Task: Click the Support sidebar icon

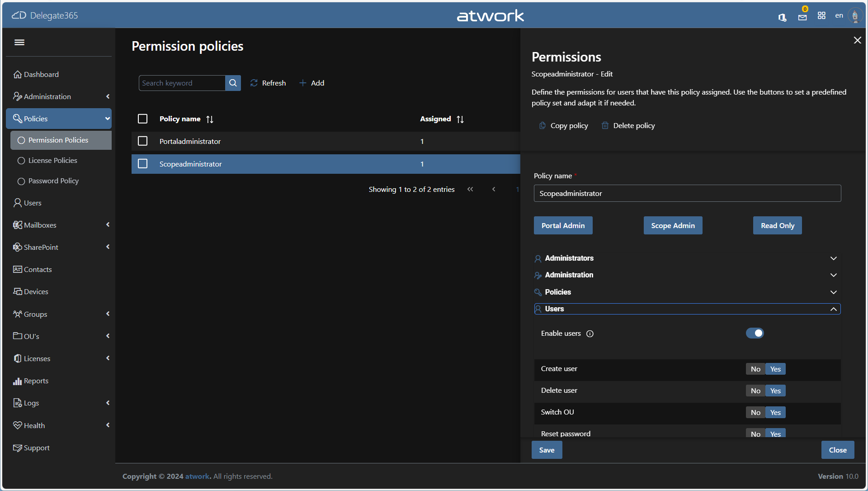Action: (x=18, y=448)
